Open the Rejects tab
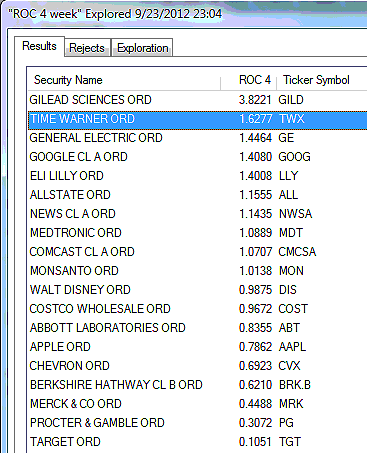Screen dimensions: 367x453 (87, 48)
